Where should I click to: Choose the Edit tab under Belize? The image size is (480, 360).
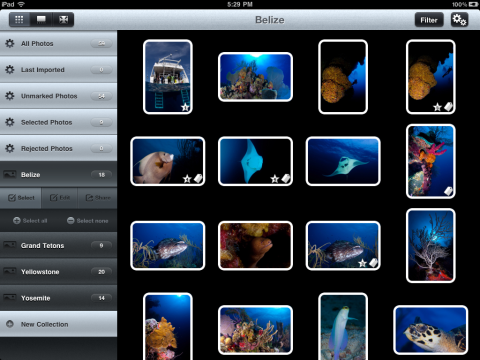60,198
